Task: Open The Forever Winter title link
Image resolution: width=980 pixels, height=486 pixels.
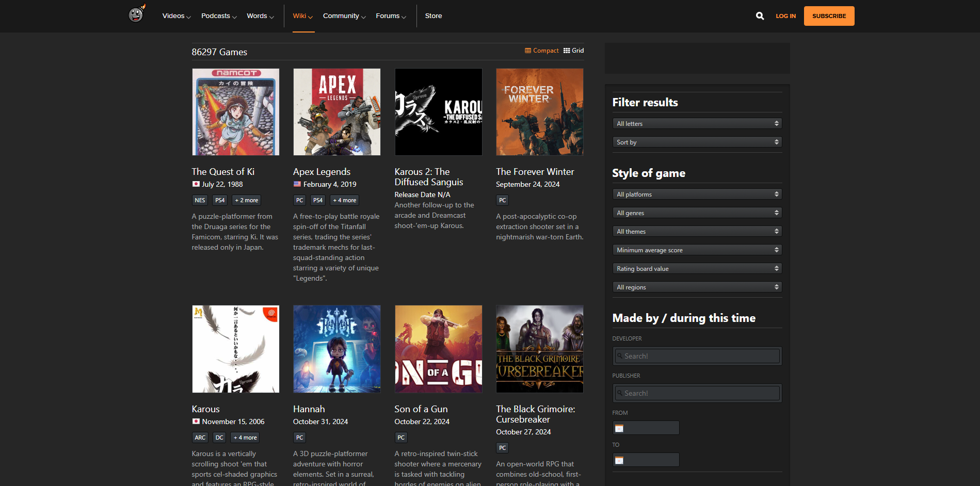Action: pyautogui.click(x=535, y=172)
